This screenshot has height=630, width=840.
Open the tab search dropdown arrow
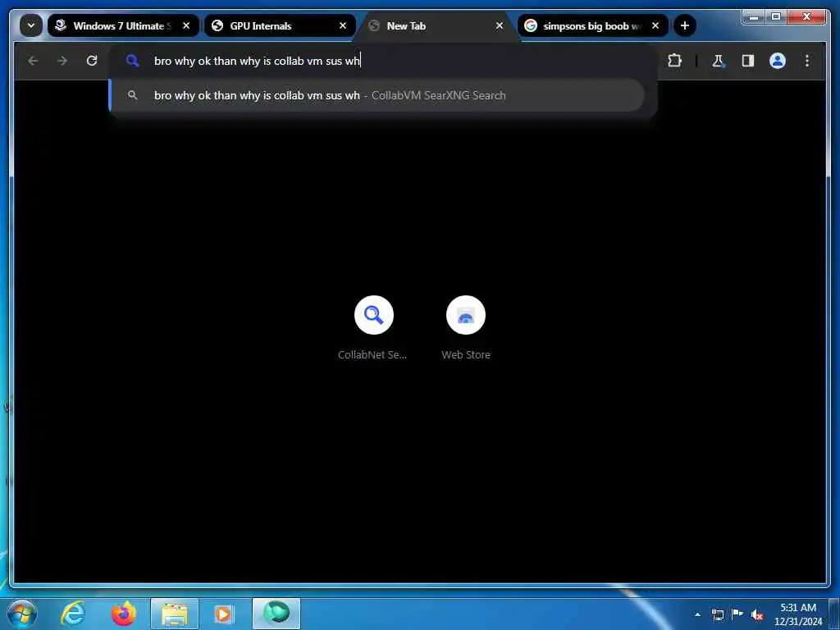[31, 25]
